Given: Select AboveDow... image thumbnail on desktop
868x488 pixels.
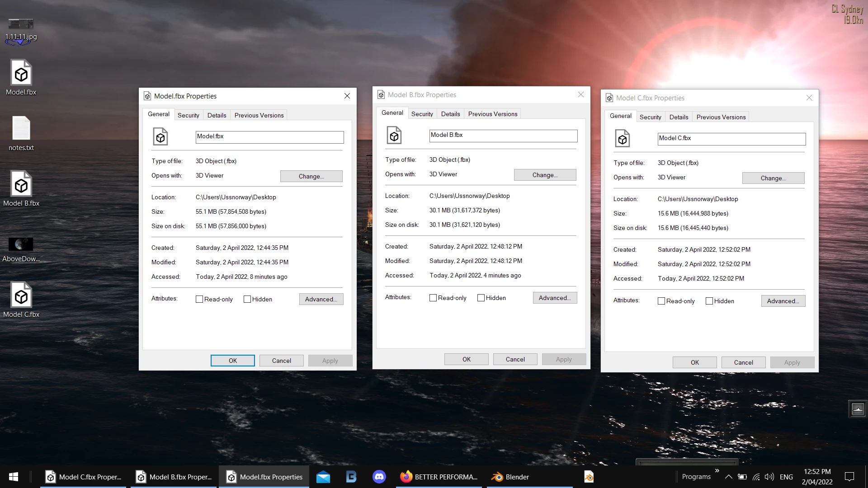Looking at the screenshot, I should 21,244.
